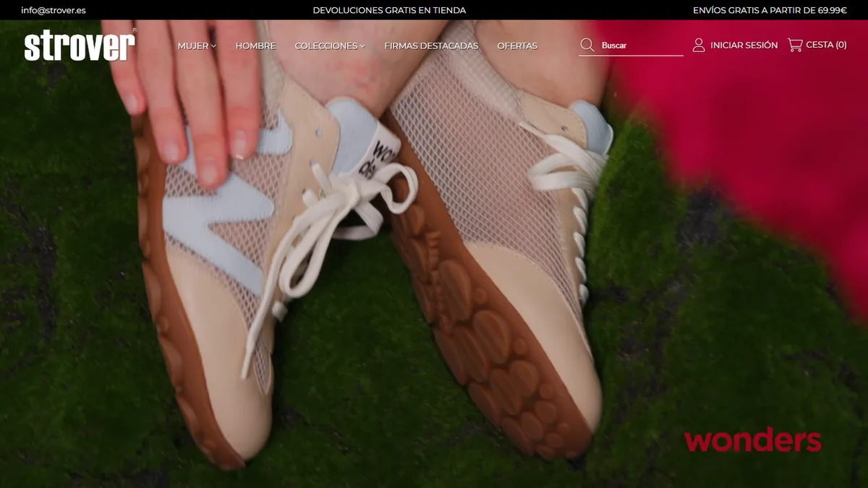Click the info@strover.es email link
The width and height of the screenshot is (868, 488).
tap(54, 10)
